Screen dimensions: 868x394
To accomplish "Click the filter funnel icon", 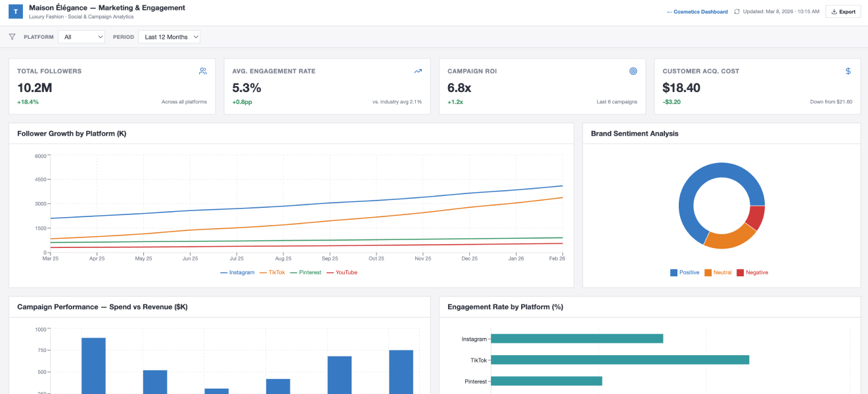I will (x=12, y=37).
